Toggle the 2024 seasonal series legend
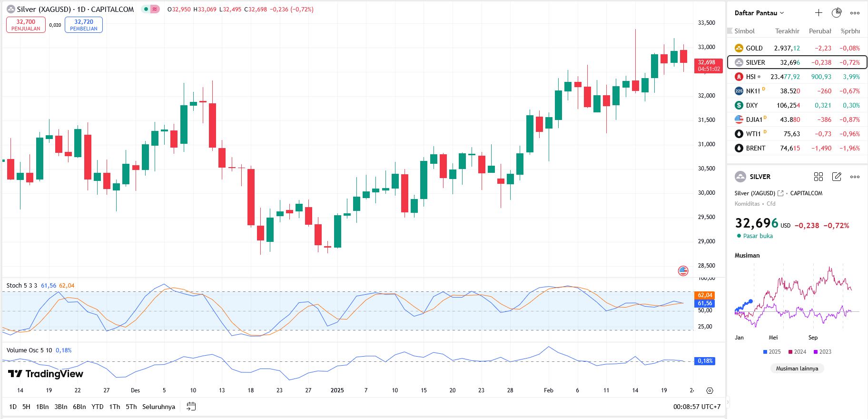Viewport: 868px width, 419px height. pyautogui.click(x=797, y=352)
